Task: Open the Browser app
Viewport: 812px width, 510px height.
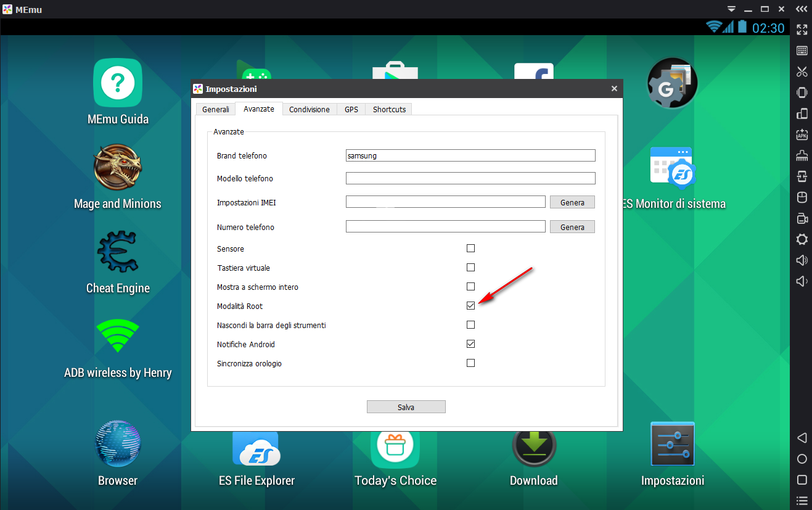Action: (118, 453)
